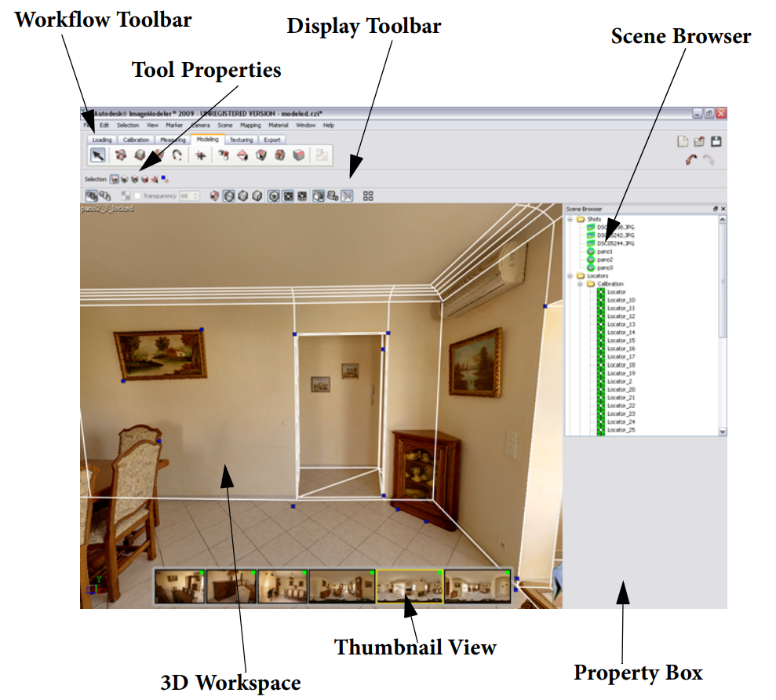Click the Open file folder icon
Image resolution: width=776 pixels, height=700 pixels.
[x=699, y=141]
